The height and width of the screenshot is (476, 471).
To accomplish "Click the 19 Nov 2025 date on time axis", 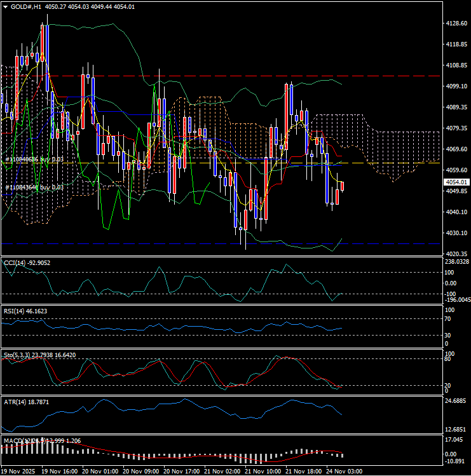I will click(x=18, y=472).
